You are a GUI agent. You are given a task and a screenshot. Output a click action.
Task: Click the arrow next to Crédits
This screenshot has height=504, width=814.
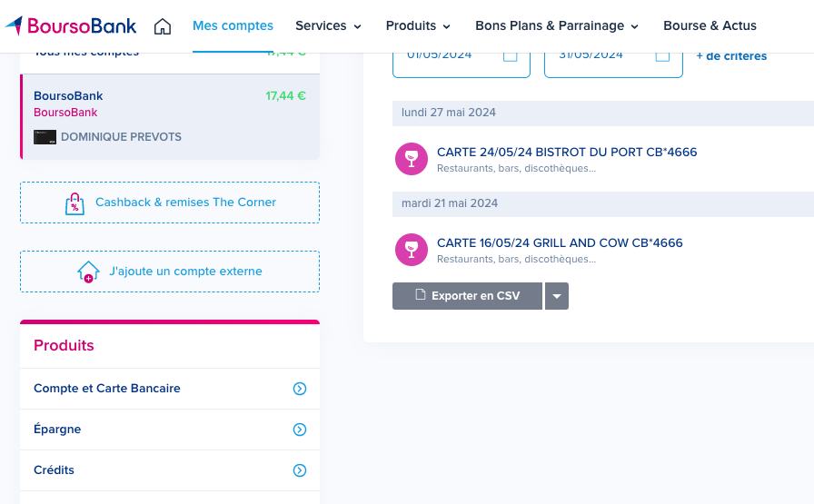click(x=300, y=470)
